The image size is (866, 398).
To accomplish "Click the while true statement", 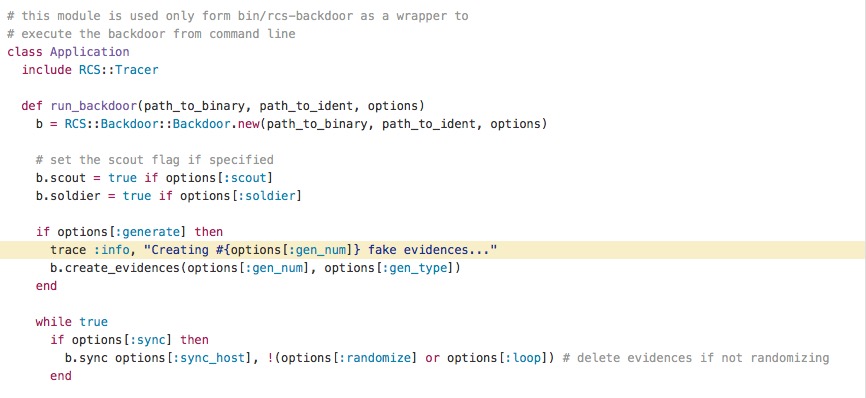I will point(72,322).
